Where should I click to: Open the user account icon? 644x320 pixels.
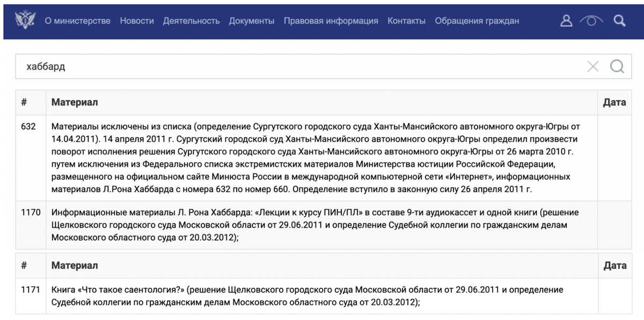tap(566, 21)
